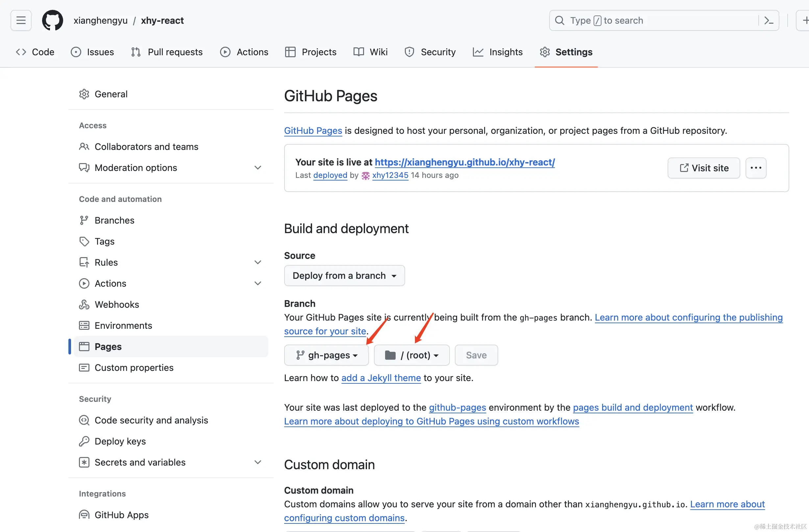Open the Deploy from a branch dropdown
Screen dimensions: 809x532
tap(344, 276)
